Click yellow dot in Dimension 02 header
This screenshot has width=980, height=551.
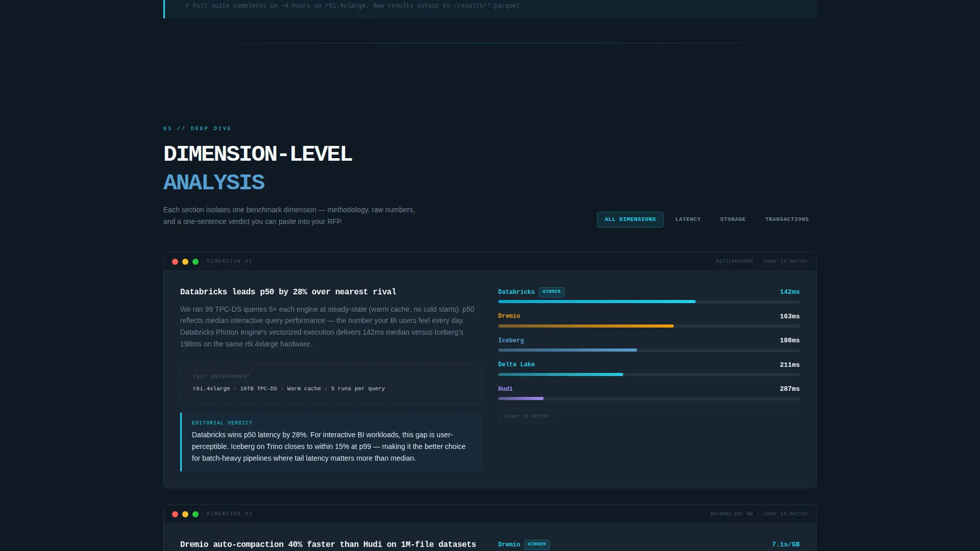point(185,514)
